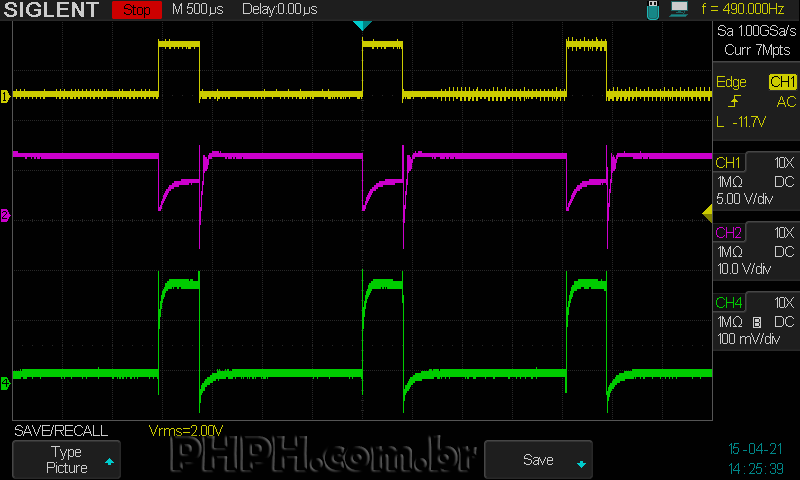Click the magenta channel 2 ground marker

coord(5,215)
